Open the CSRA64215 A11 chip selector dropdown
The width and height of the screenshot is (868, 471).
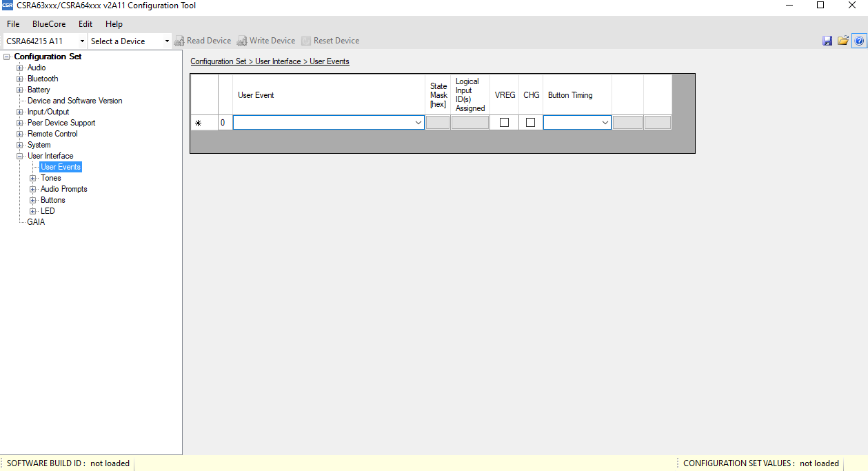click(82, 41)
